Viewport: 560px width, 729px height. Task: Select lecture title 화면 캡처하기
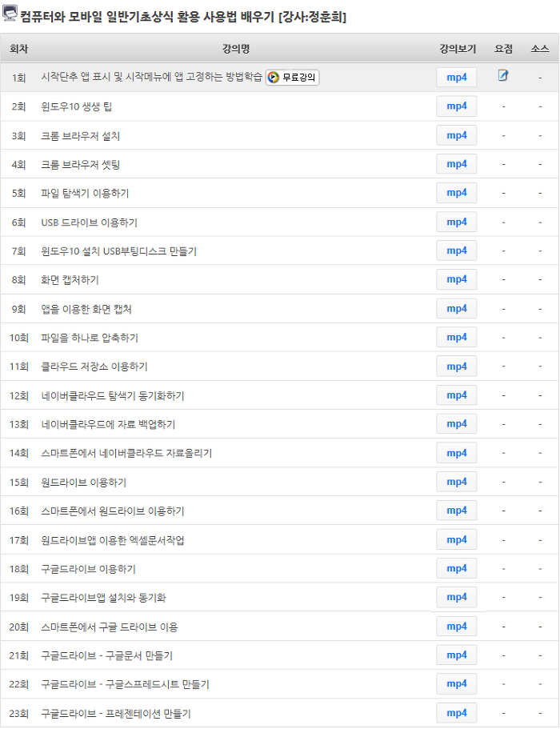coord(70,280)
